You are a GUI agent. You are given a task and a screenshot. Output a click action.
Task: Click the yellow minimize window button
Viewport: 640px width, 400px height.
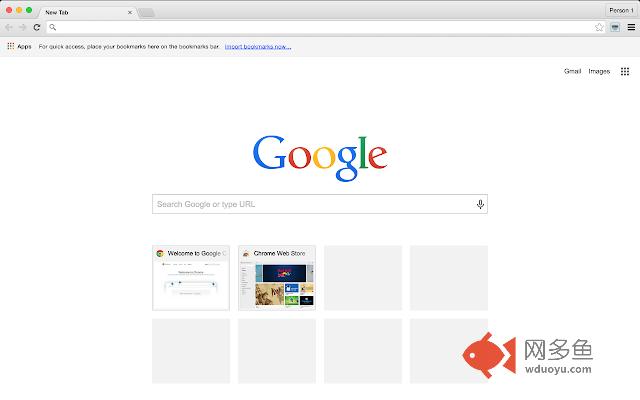[19, 10]
